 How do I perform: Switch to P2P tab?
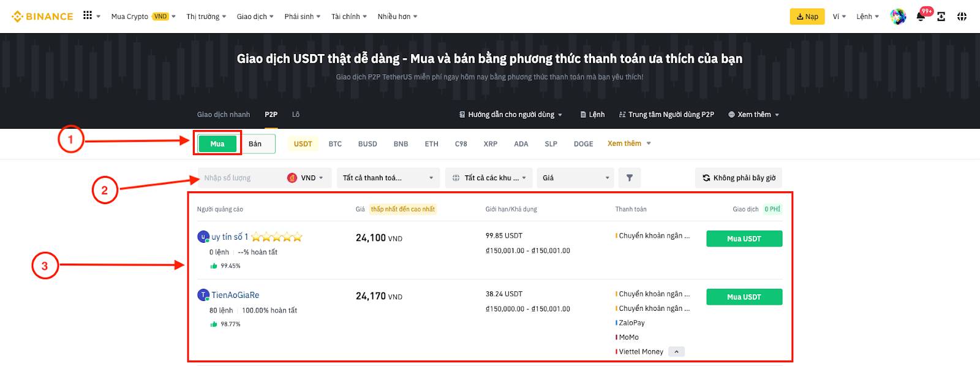point(271,115)
